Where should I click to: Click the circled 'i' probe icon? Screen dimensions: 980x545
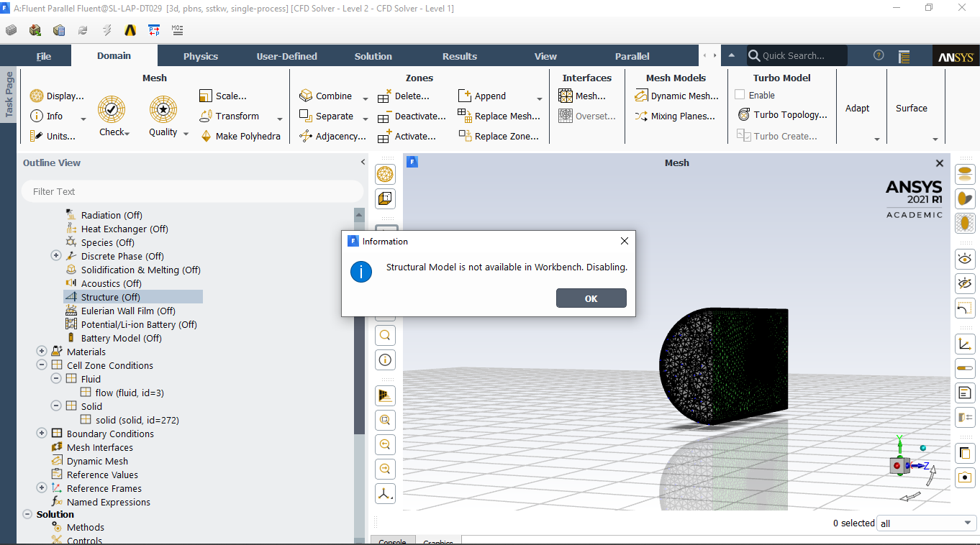click(x=386, y=359)
